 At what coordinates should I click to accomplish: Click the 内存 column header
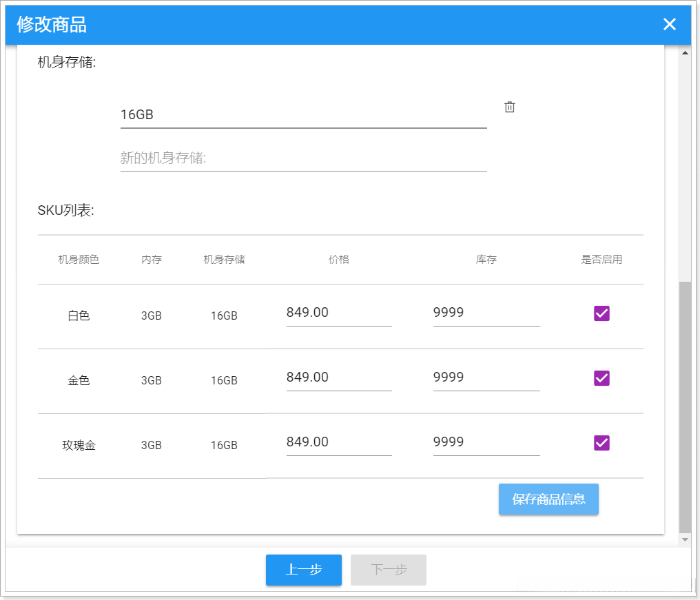click(x=152, y=260)
